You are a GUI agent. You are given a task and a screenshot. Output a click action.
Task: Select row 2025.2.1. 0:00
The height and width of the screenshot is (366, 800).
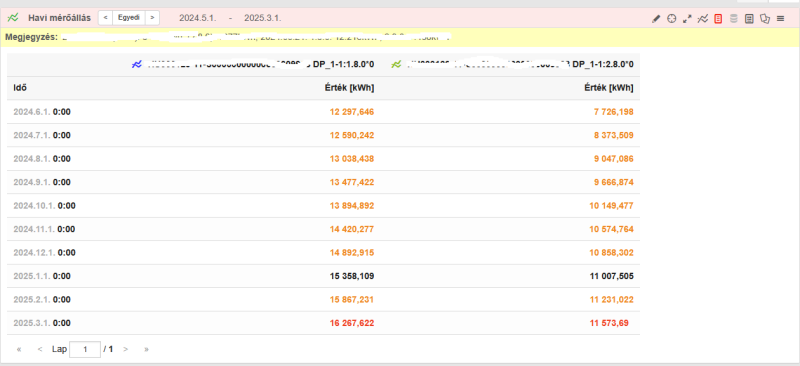tap(323, 300)
